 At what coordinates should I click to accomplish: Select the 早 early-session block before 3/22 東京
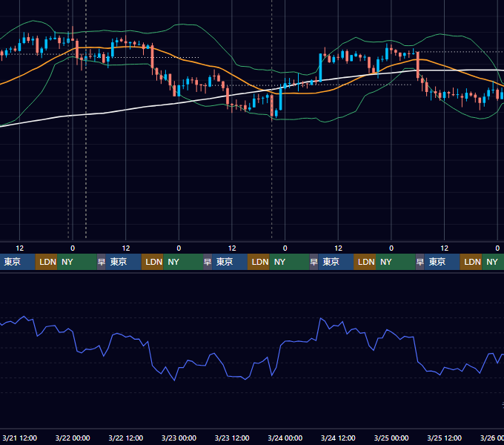coord(102,262)
